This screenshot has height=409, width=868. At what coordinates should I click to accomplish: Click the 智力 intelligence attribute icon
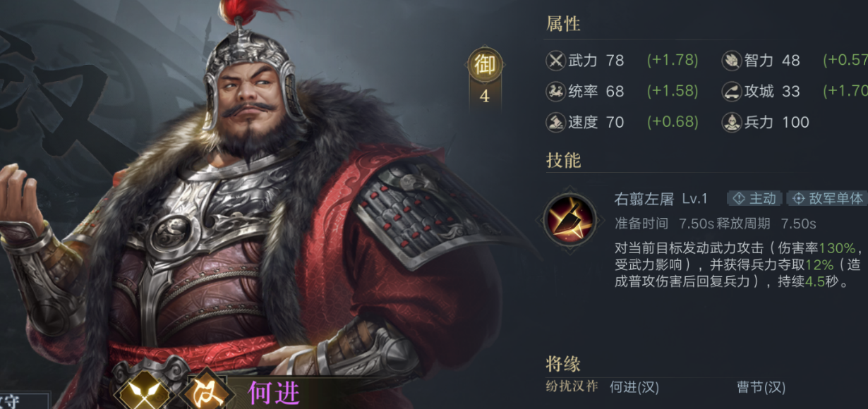pos(732,61)
